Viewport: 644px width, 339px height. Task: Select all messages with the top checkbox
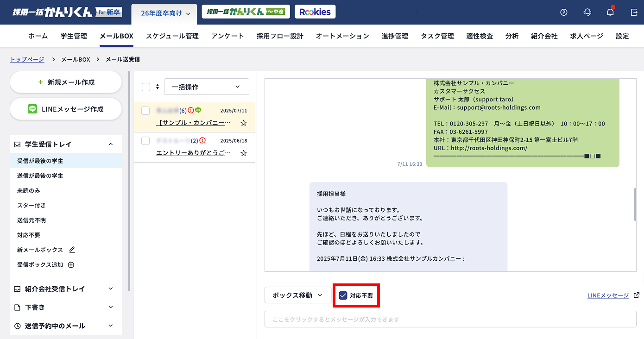coord(145,86)
